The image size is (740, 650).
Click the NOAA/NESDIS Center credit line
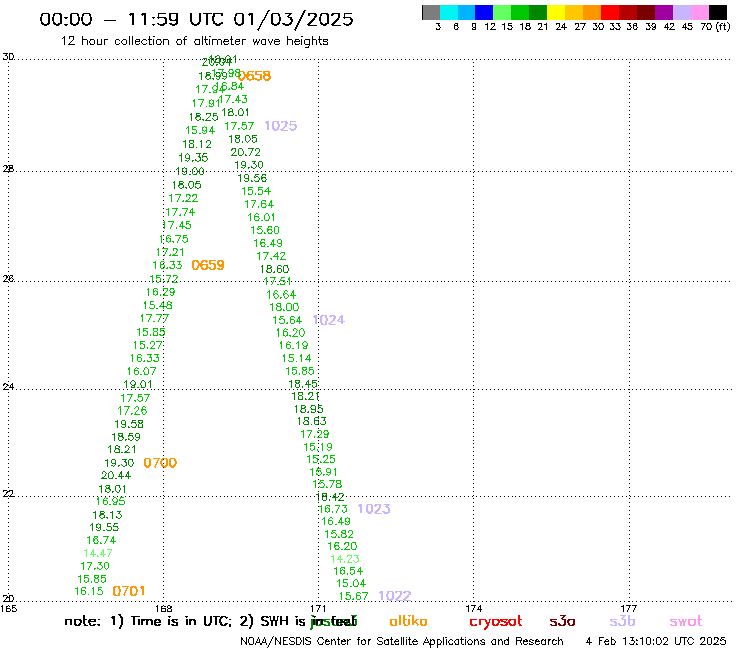point(402,641)
